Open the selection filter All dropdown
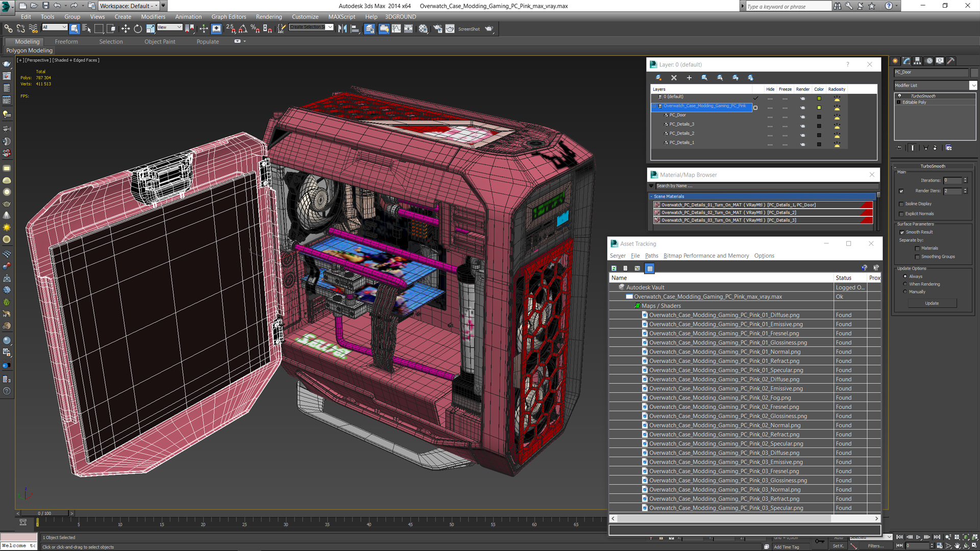 pos(55,27)
